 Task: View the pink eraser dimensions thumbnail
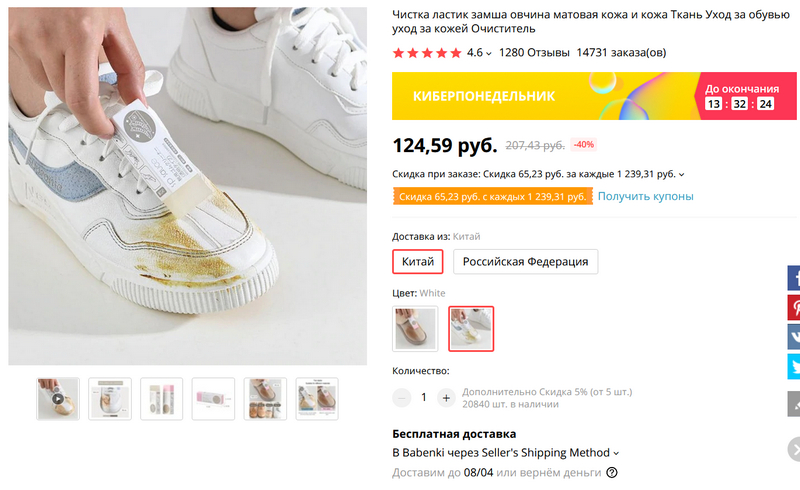[213, 398]
